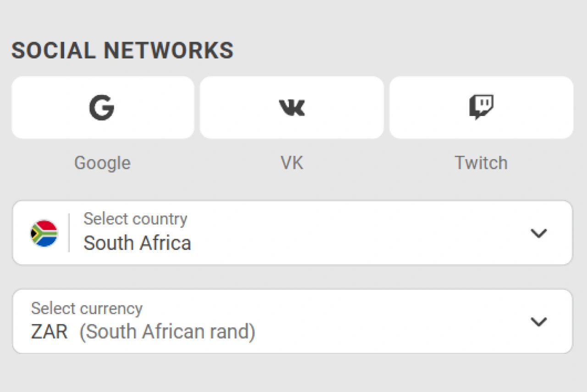Viewport: 587px width, 392px height.
Task: Click the ZAR currency code value
Action: (49, 332)
